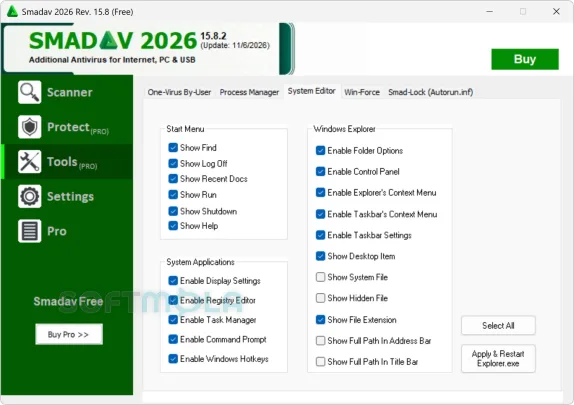Toggle Show Help checkbox
This screenshot has width=574, height=405.
click(173, 226)
